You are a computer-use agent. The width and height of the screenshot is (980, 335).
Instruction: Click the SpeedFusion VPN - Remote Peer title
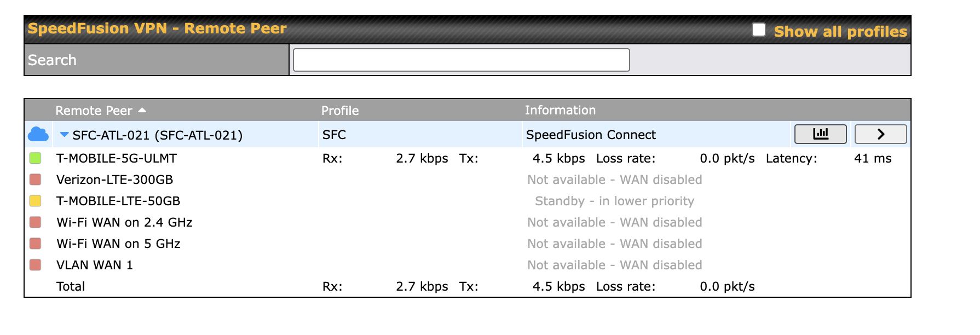pyautogui.click(x=157, y=28)
